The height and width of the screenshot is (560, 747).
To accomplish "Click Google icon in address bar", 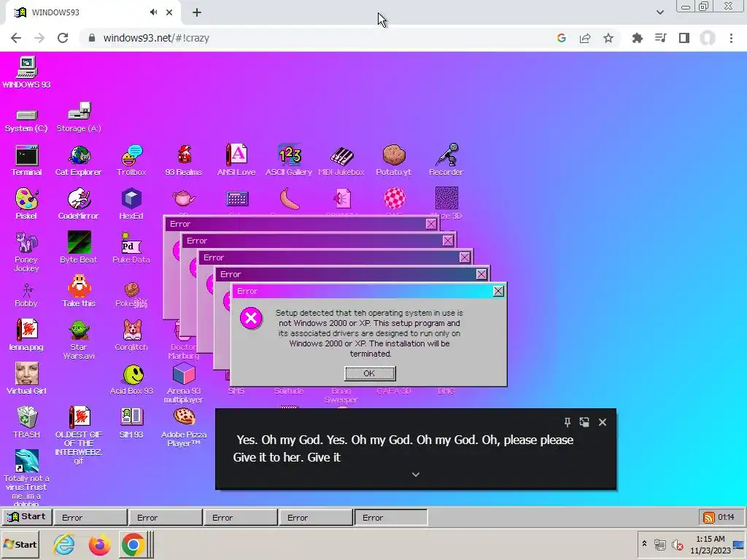I will point(561,38).
